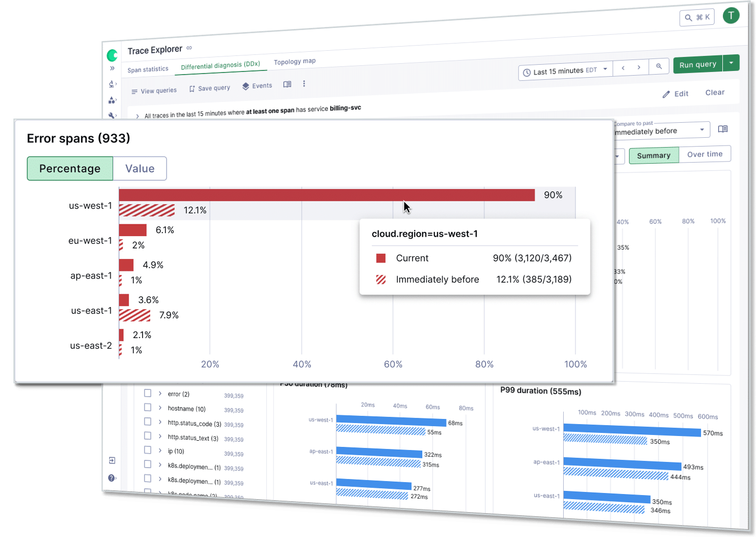
Task: Click the user avatar with letter T
Action: (731, 16)
